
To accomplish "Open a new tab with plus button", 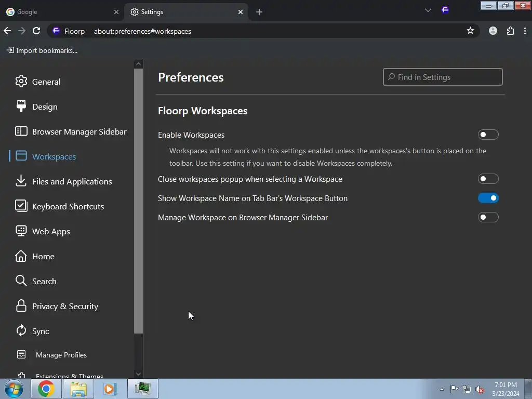I will 259,12.
